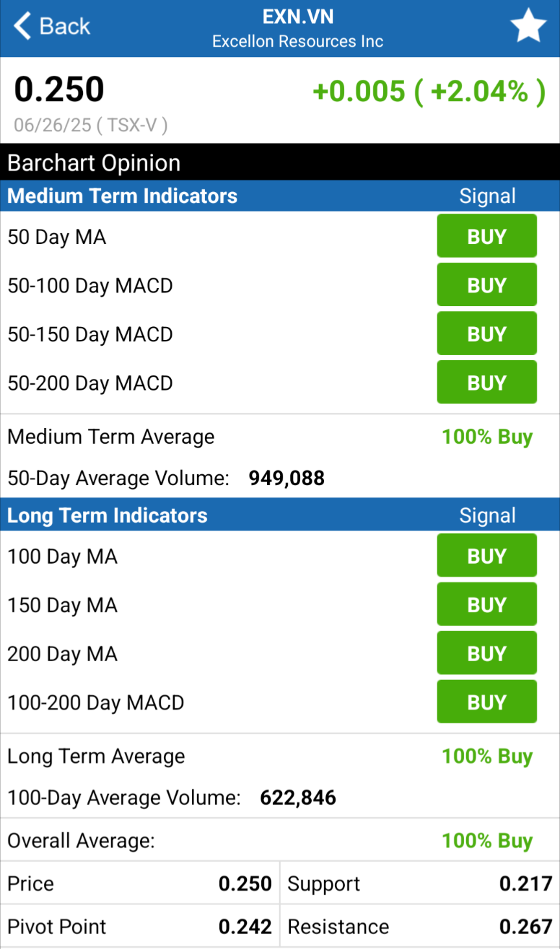This screenshot has width=560, height=949.
Task: Tap the favorite star icon
Action: click(528, 27)
